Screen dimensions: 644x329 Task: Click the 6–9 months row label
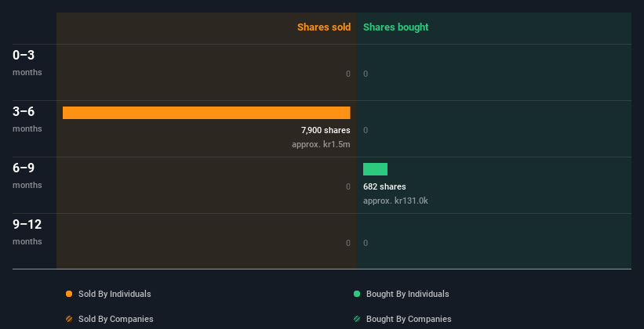[x=27, y=175]
